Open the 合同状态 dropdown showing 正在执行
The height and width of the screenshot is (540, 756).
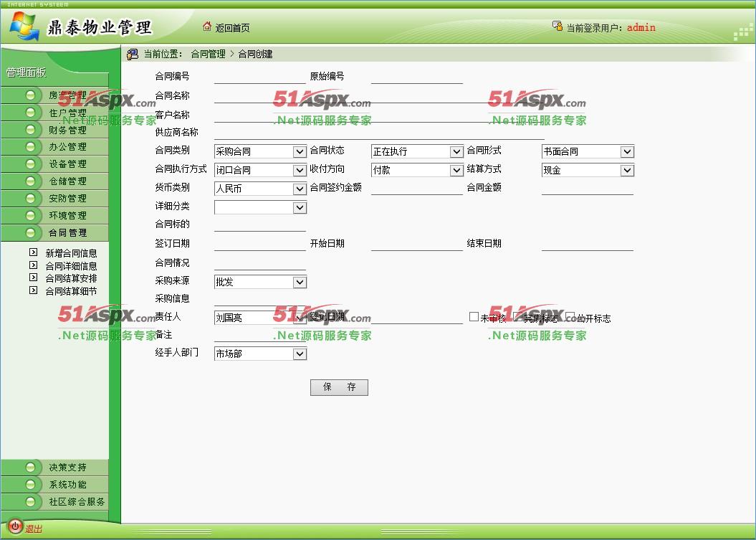pos(418,151)
